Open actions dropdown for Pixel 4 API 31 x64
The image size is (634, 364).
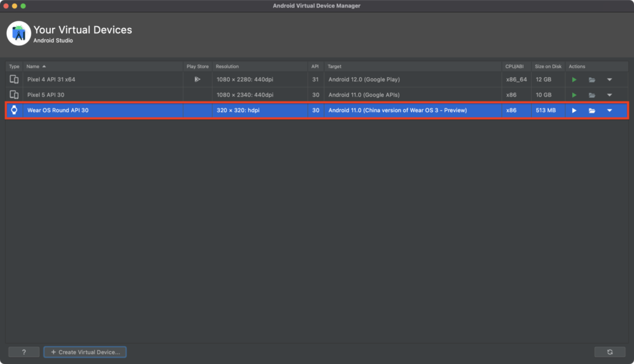pos(609,80)
